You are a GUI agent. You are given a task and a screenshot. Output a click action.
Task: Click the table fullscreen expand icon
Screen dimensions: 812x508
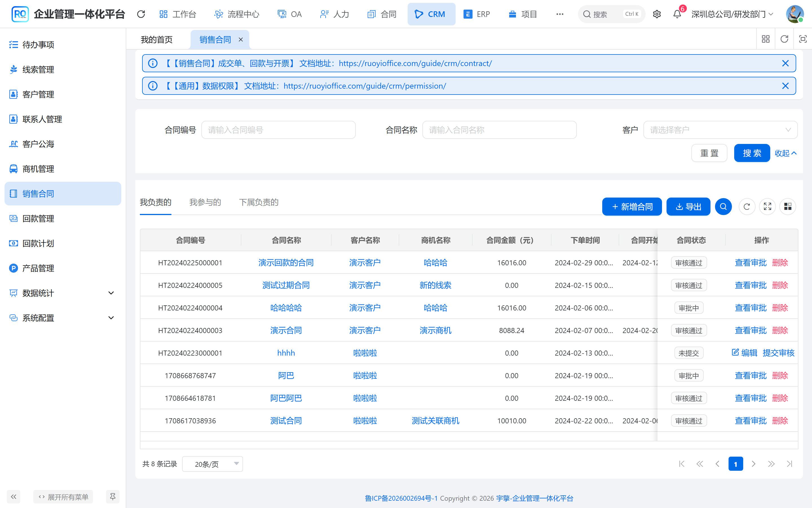(767, 206)
